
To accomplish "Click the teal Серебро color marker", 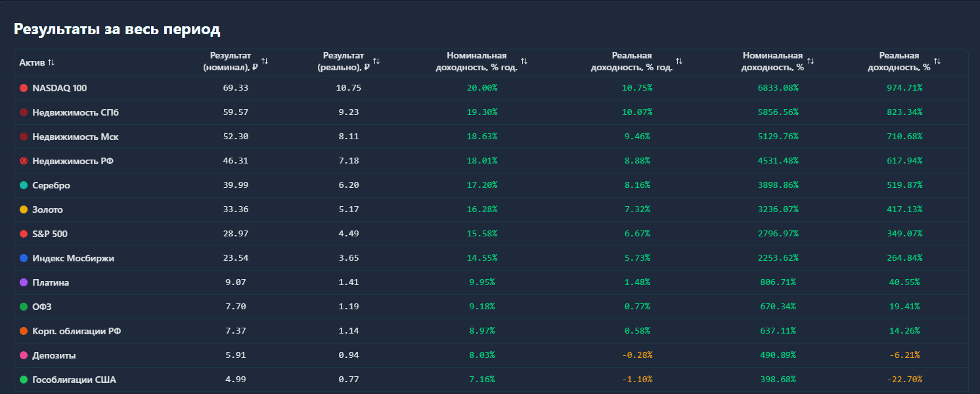I will 24,185.
